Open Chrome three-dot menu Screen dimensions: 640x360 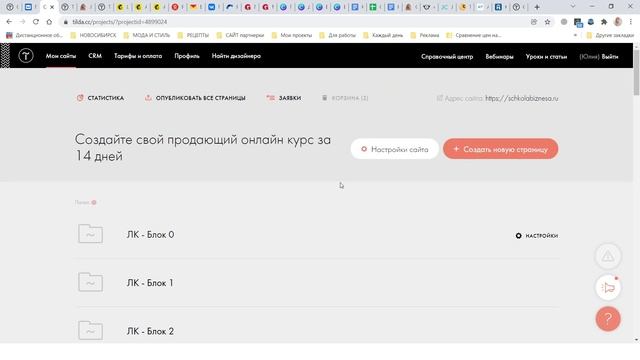tap(631, 22)
